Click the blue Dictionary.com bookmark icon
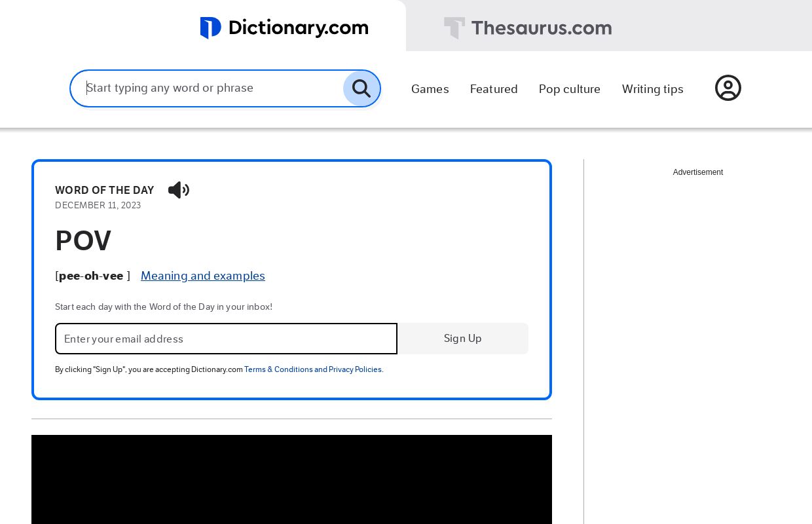The height and width of the screenshot is (524, 812). coord(211,28)
